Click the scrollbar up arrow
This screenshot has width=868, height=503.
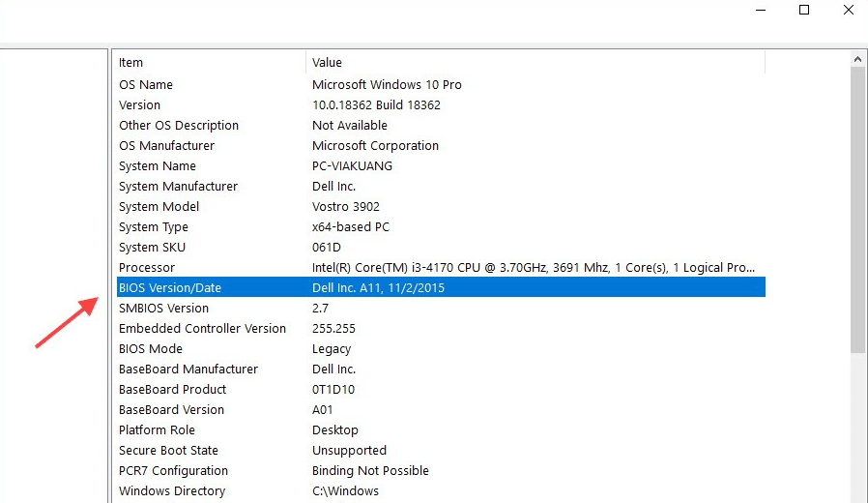pos(858,59)
